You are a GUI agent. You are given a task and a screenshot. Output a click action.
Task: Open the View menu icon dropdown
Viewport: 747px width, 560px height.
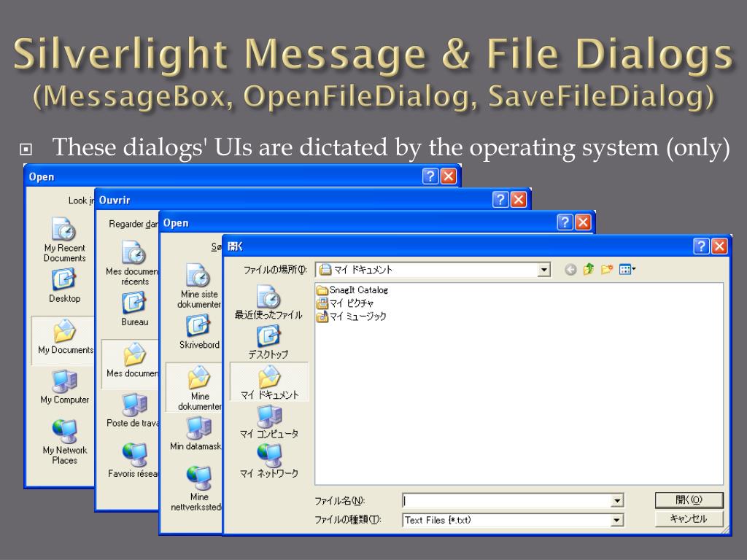[x=627, y=270]
